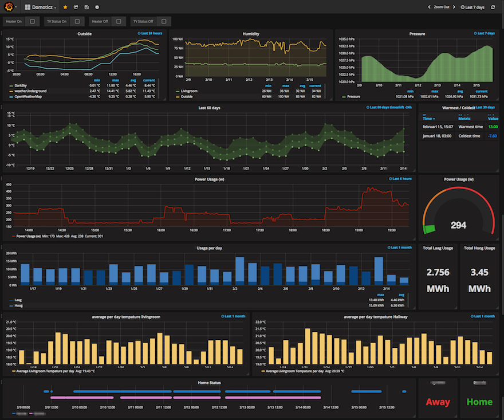
Task: Open the row handle beside the Outside panel
Action: (x=1, y=33)
